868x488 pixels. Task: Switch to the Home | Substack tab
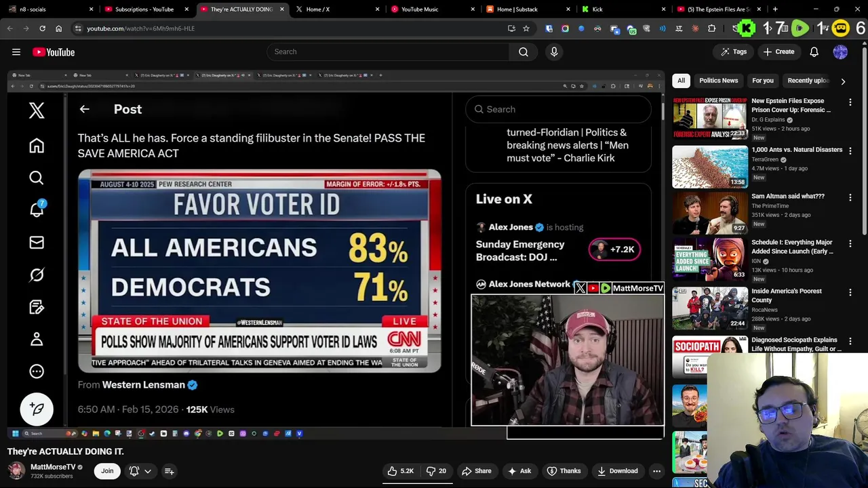pos(528,9)
